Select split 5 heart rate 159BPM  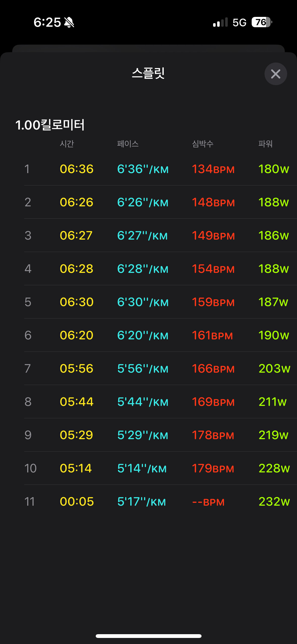213,302
